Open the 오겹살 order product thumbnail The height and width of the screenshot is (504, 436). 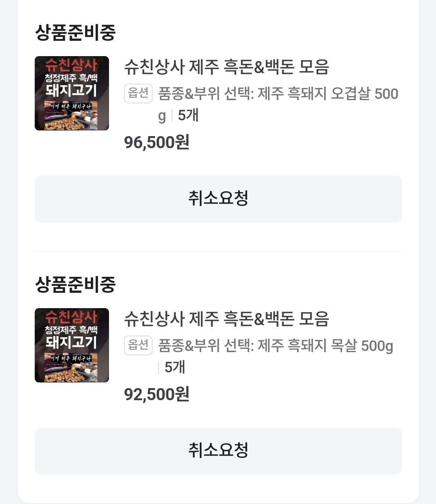tap(72, 93)
